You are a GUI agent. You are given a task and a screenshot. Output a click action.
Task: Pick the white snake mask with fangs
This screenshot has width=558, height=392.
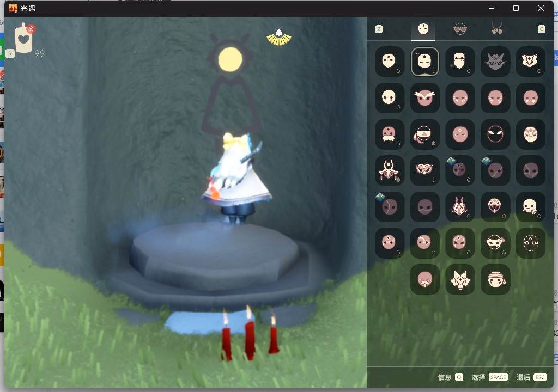495,206
